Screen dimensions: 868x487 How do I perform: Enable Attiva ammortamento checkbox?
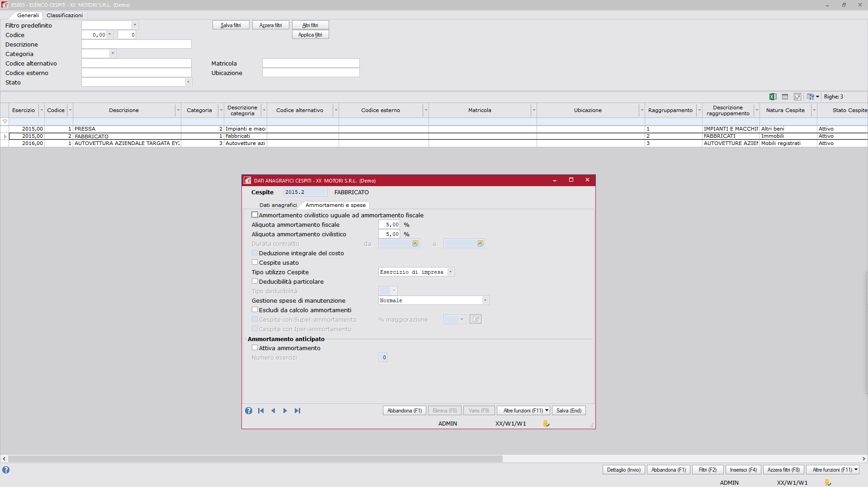coord(255,348)
